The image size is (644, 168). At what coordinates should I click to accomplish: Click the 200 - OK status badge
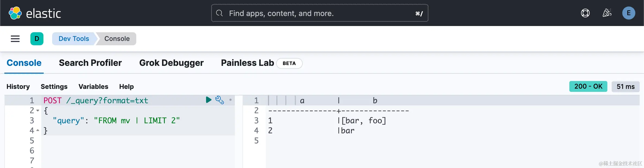[588, 86]
